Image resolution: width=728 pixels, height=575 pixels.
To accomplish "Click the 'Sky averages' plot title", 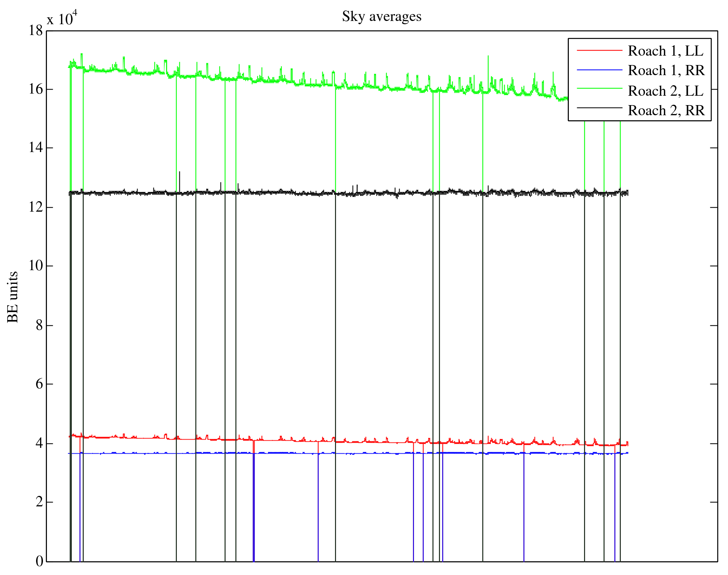I will pos(382,17).
